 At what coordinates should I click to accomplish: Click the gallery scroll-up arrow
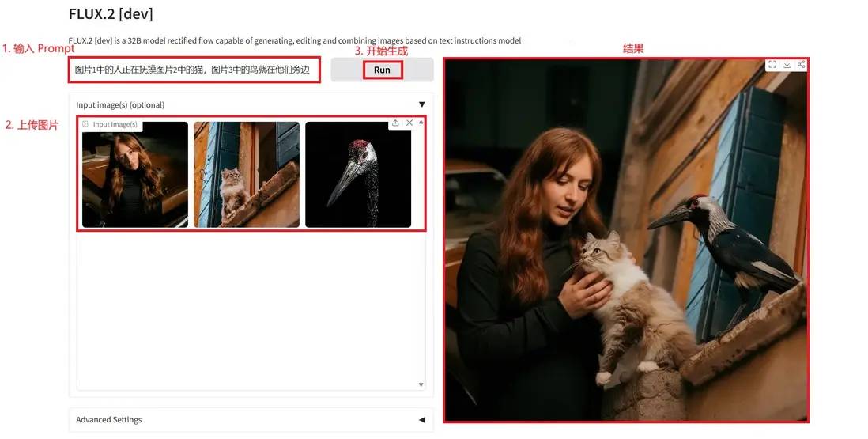(421, 122)
